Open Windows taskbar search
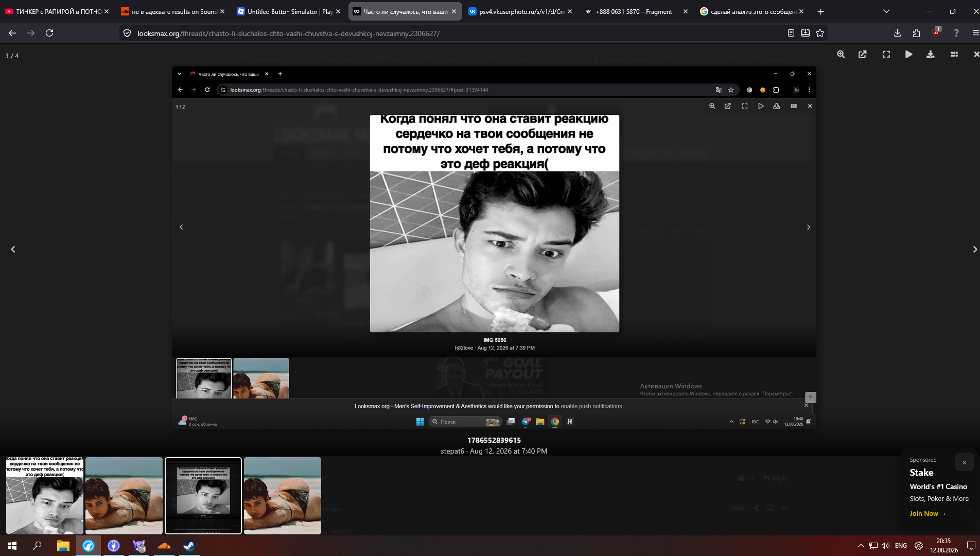980x556 pixels. point(37,546)
